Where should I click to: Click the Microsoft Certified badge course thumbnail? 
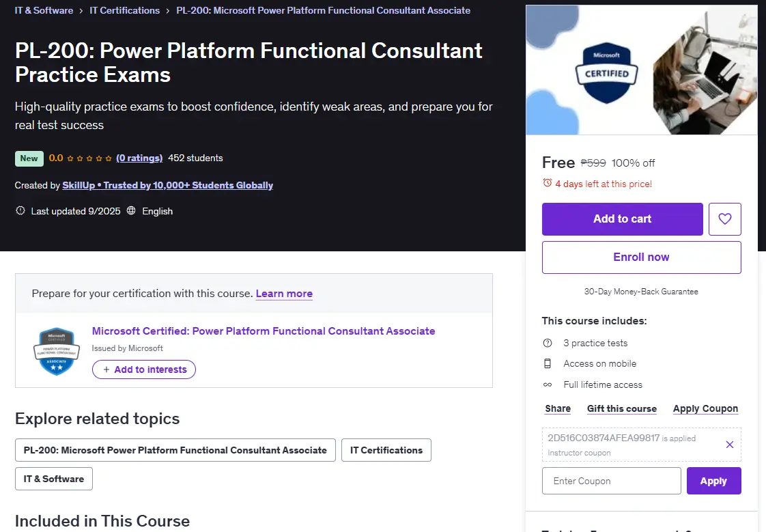click(x=642, y=70)
